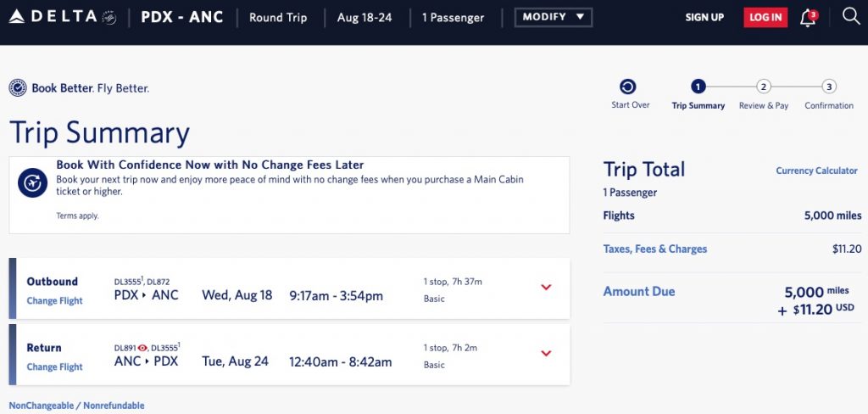
Task: Click red-eye icon next to DL891
Action: tap(142, 348)
